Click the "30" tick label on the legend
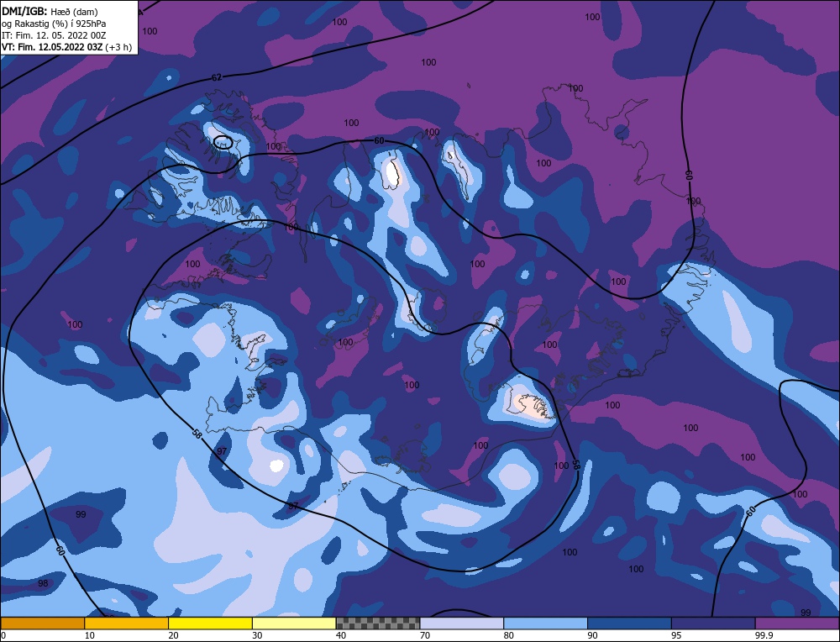The image size is (840, 642). click(257, 635)
